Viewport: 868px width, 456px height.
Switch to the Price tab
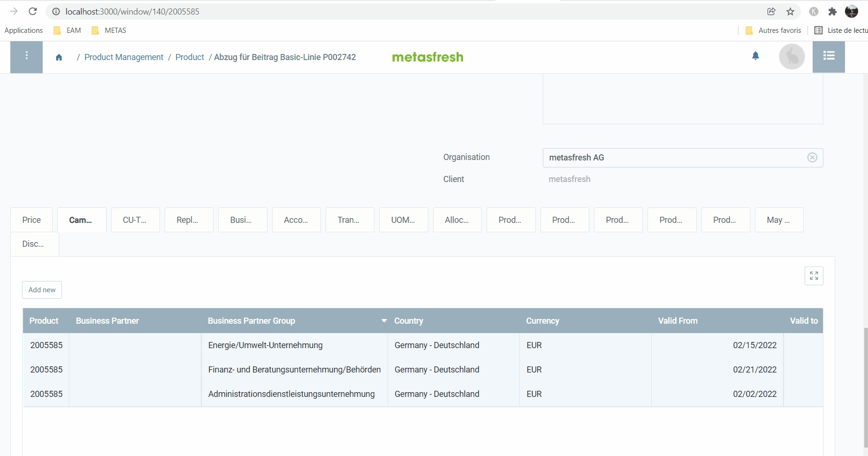coord(31,220)
